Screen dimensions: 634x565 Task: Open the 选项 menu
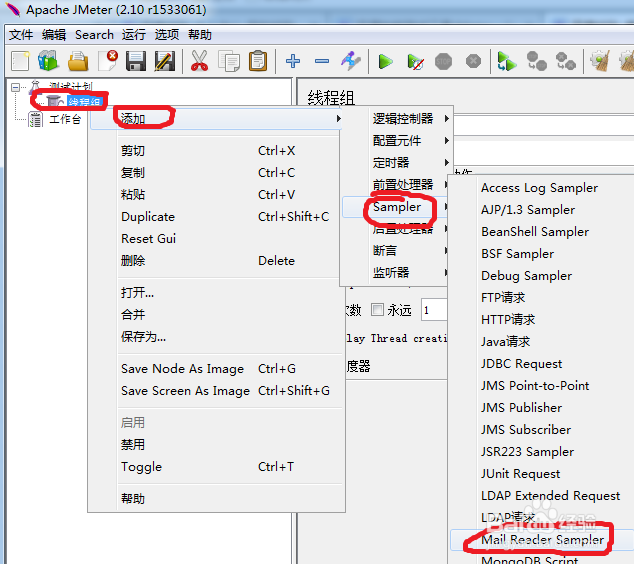(167, 35)
